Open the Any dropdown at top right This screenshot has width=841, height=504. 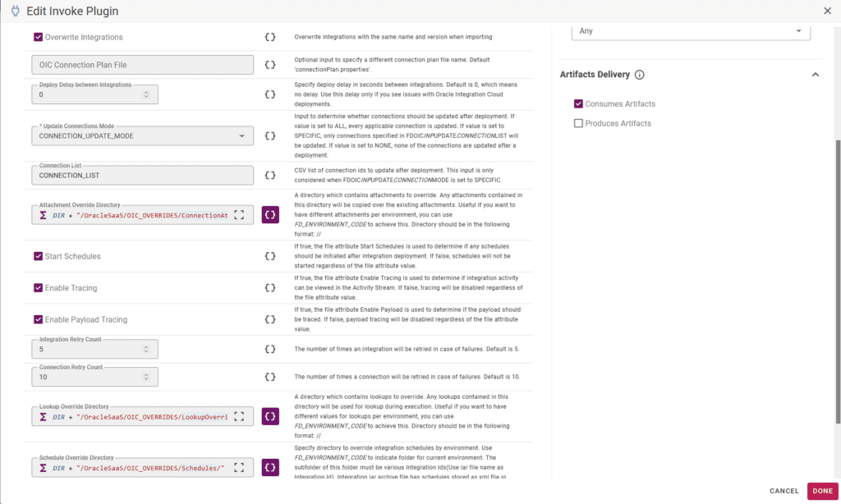691,31
